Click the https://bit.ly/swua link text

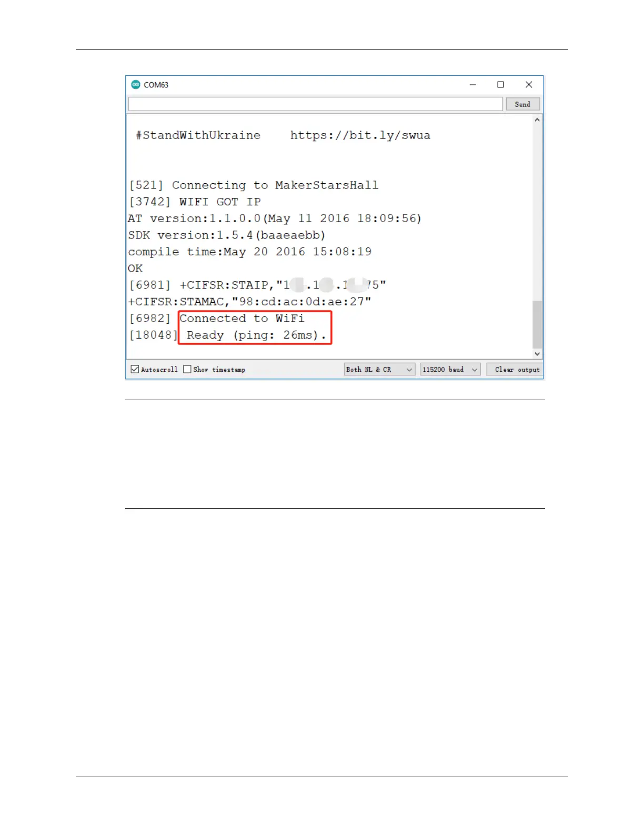pos(360,135)
